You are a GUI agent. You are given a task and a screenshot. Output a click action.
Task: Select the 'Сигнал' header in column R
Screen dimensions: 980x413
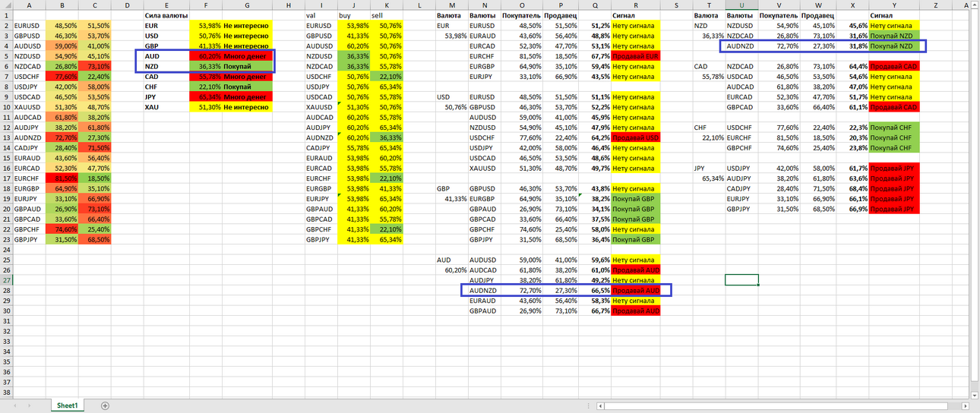point(635,15)
